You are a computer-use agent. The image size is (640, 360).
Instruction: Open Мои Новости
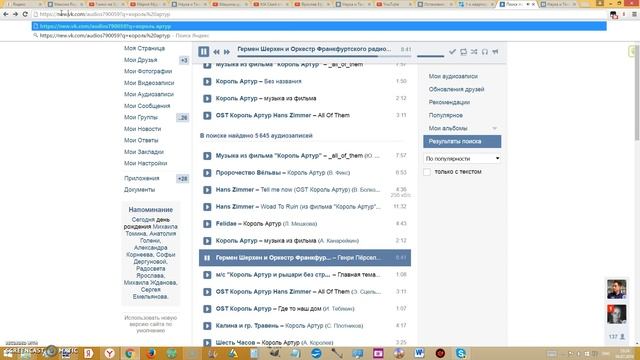pos(142,129)
